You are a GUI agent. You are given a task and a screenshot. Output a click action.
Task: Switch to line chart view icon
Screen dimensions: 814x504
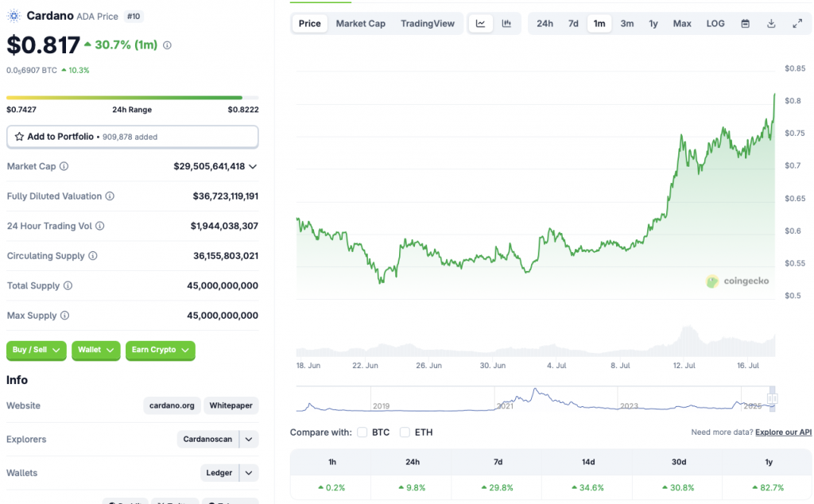pos(481,23)
